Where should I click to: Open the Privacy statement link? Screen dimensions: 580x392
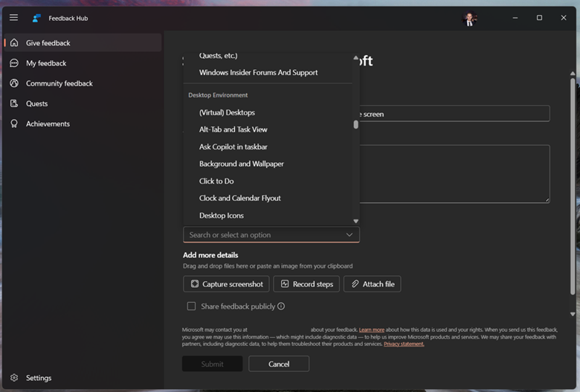tap(404, 344)
